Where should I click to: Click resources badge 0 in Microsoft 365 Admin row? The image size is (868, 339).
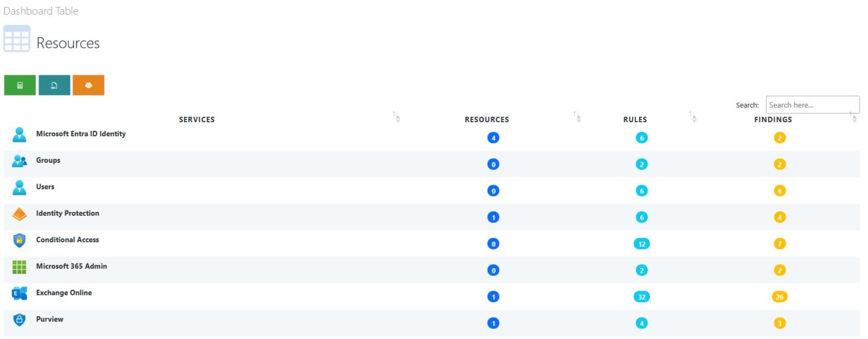(x=493, y=271)
